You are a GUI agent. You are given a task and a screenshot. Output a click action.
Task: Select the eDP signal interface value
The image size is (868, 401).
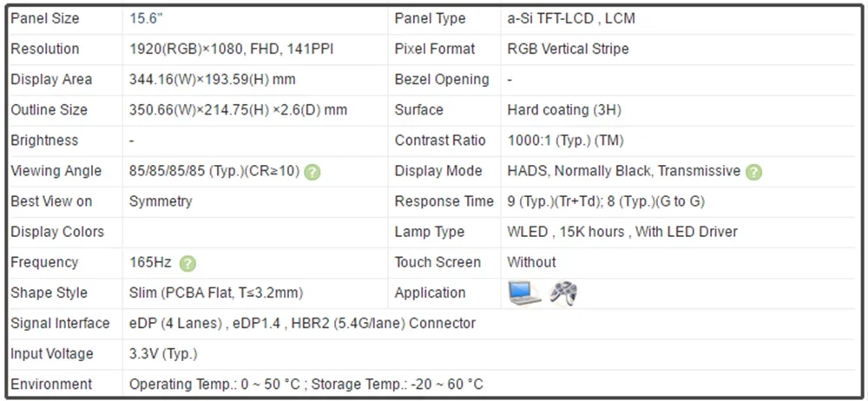tap(302, 324)
